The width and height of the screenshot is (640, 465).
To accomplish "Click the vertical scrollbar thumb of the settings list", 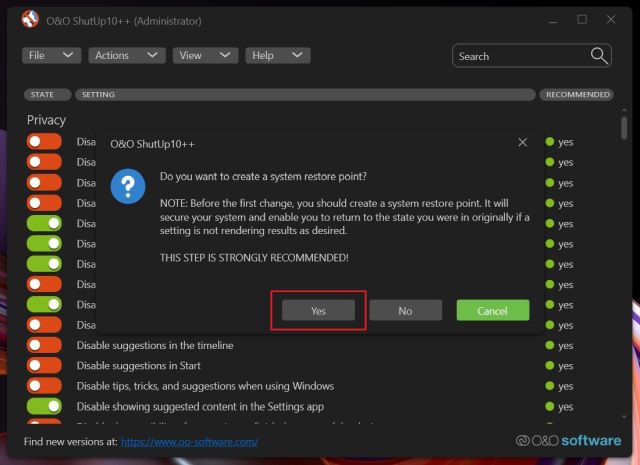I will click(624, 128).
